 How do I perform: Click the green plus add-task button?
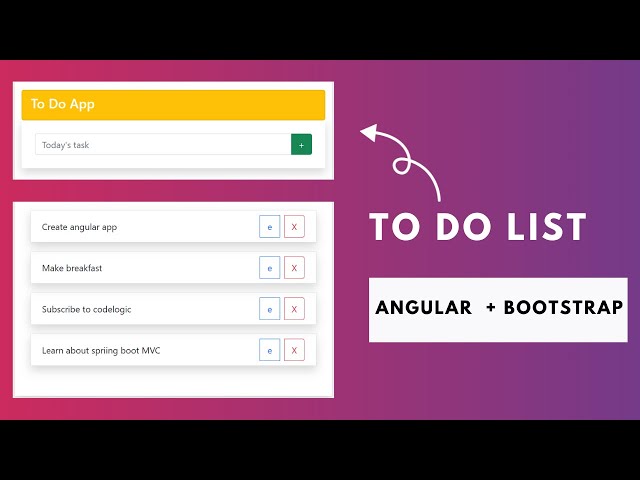click(301, 144)
